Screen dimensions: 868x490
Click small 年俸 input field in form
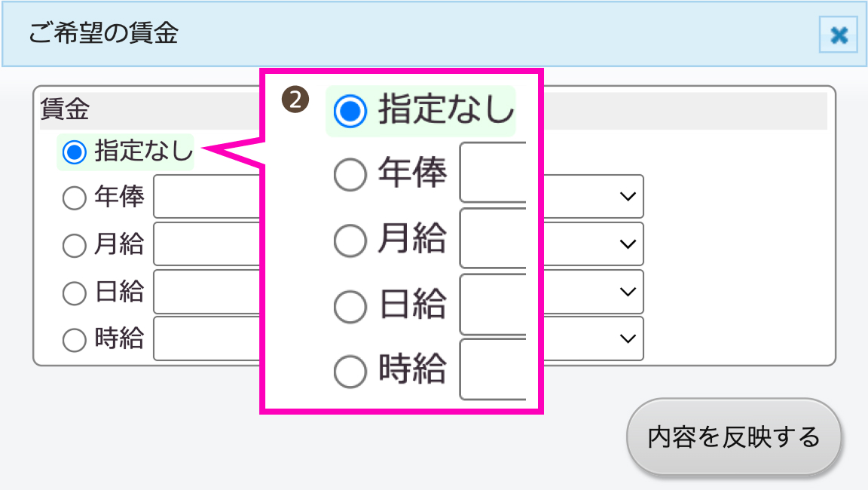(206, 197)
